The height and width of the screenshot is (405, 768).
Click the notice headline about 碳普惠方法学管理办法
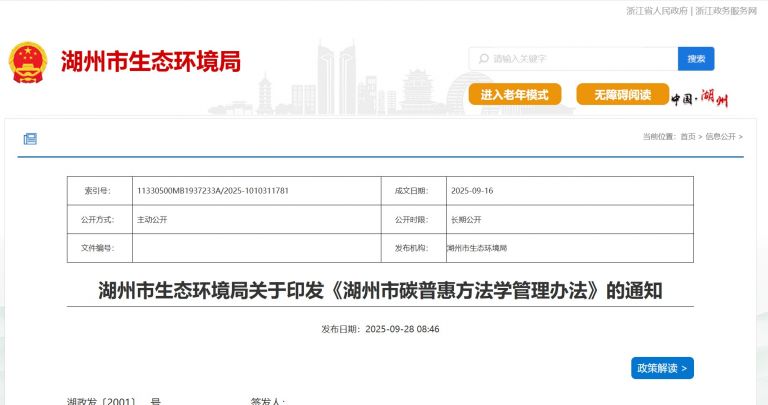pos(380,291)
